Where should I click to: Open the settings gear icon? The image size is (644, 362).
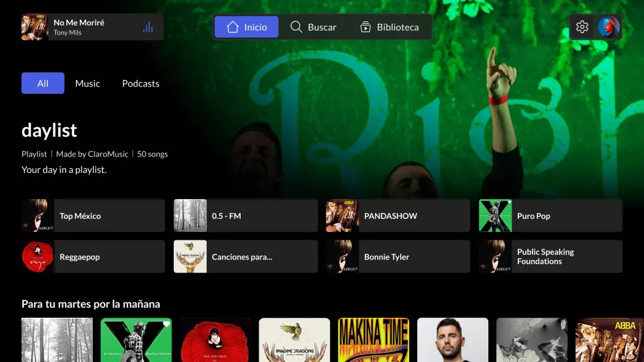[582, 27]
